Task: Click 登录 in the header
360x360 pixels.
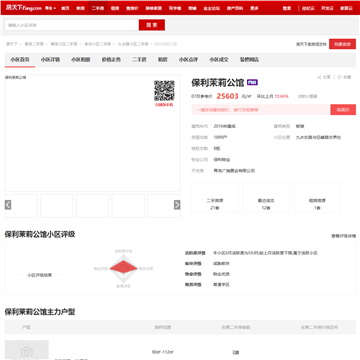Action: (287, 8)
